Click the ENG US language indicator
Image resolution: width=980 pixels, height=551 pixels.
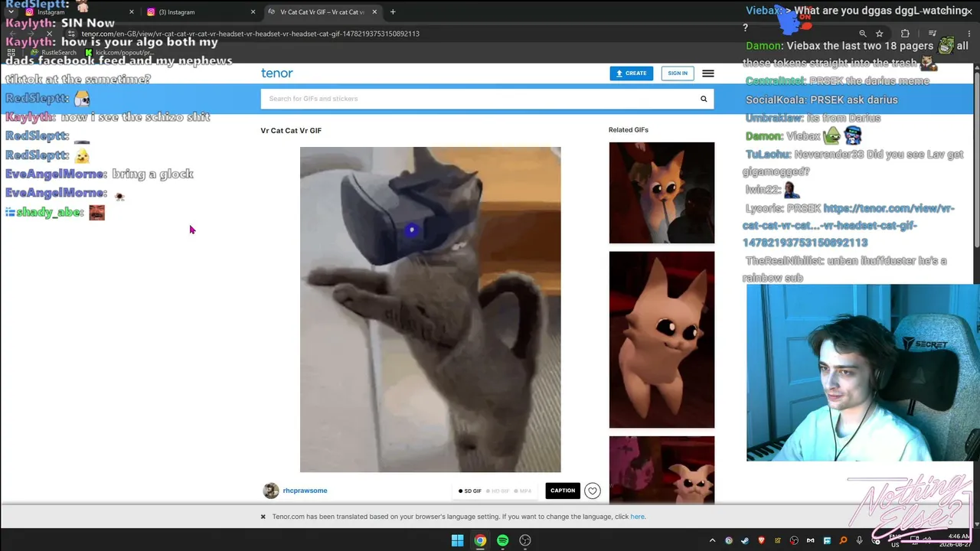(x=895, y=541)
